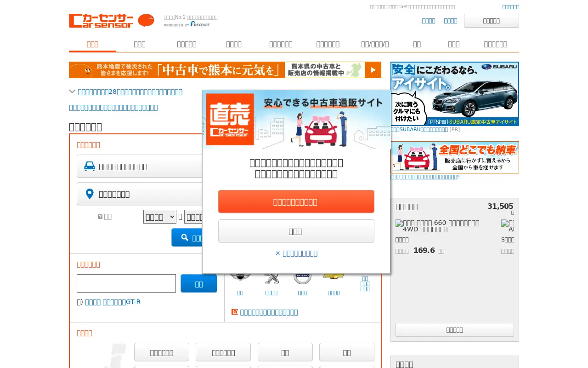
Task: Select the MINI brand logo
Action: pyautogui.click(x=240, y=276)
